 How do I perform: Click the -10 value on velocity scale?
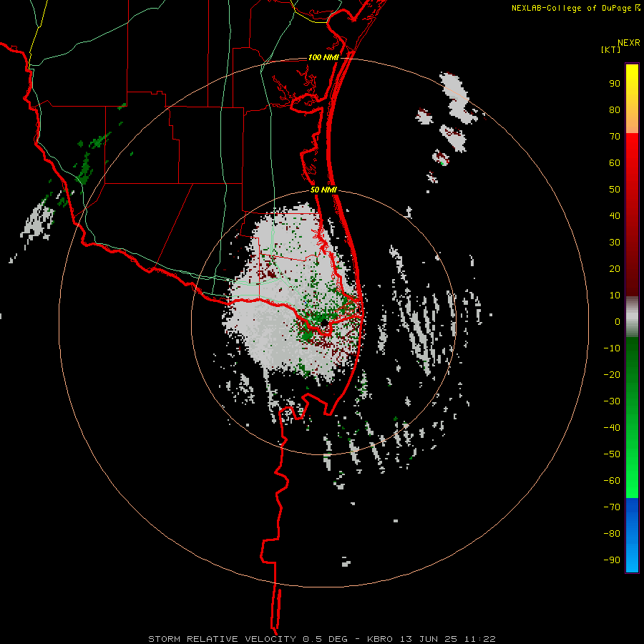[612, 348]
